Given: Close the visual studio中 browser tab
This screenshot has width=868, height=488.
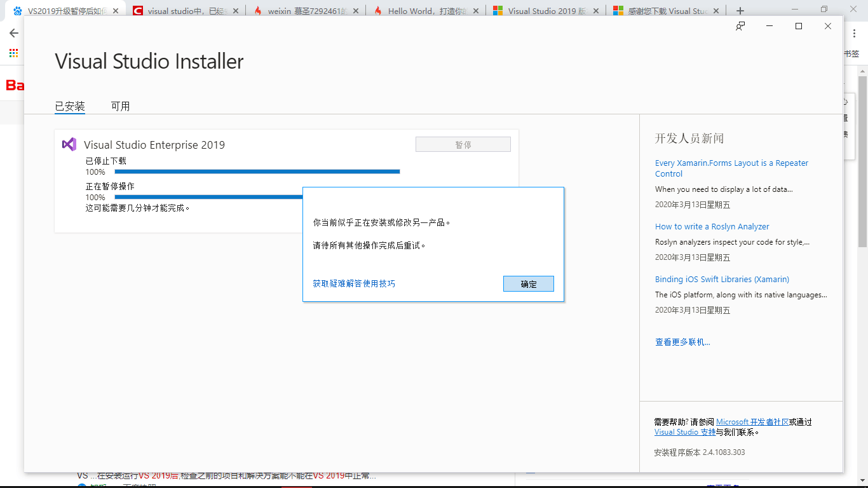Looking at the screenshot, I should pyautogui.click(x=235, y=11).
